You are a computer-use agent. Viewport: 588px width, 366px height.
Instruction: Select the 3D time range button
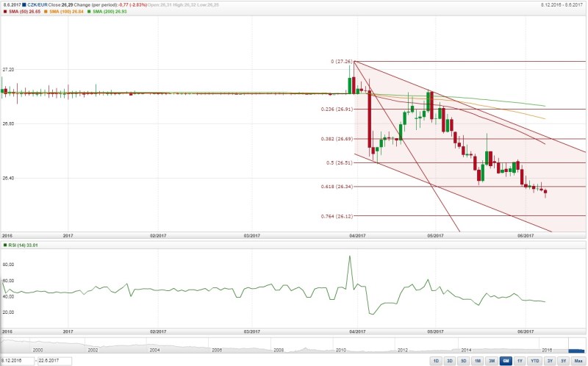pos(449,361)
